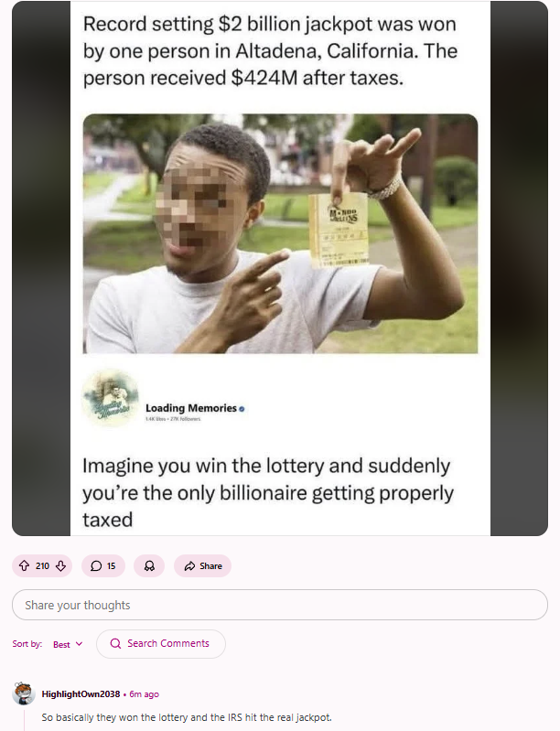
Task: Open the lottery ticket photo
Action: click(x=280, y=233)
